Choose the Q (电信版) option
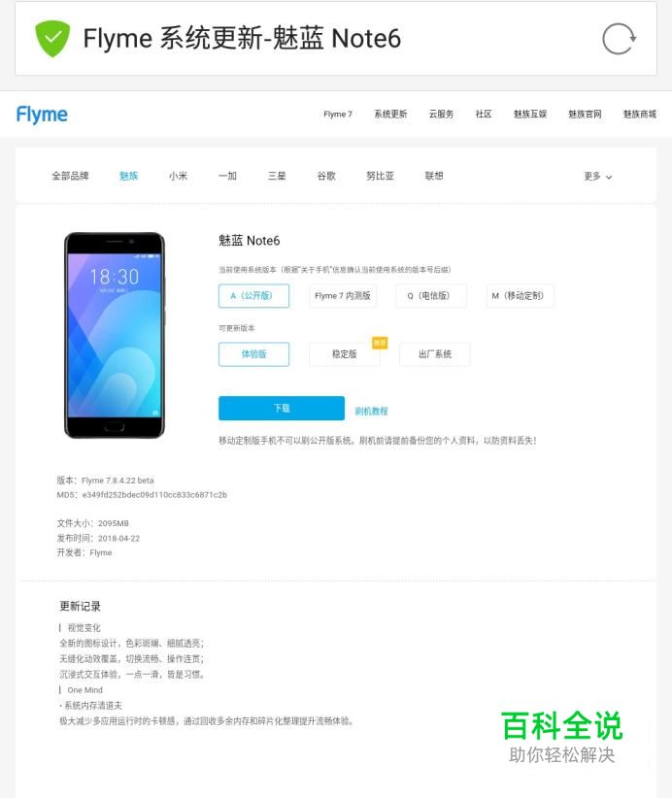 point(431,296)
